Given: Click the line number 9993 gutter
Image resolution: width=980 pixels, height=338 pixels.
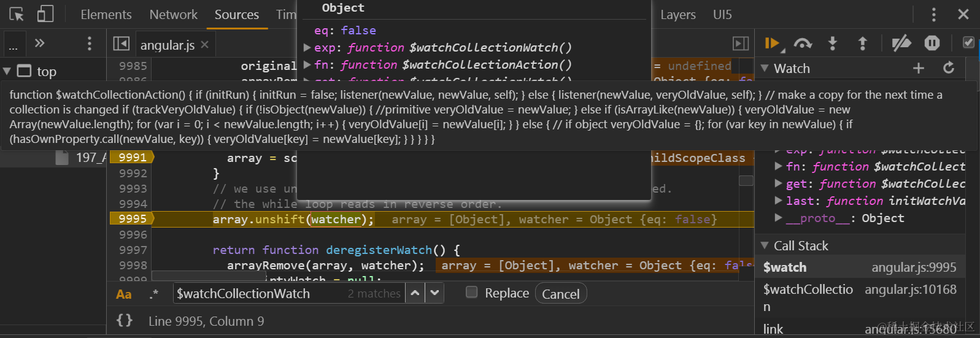Looking at the screenshot, I should 133,188.
